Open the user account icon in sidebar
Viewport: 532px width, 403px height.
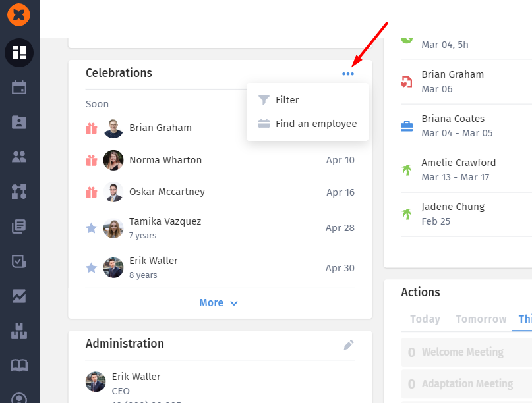tap(19, 398)
